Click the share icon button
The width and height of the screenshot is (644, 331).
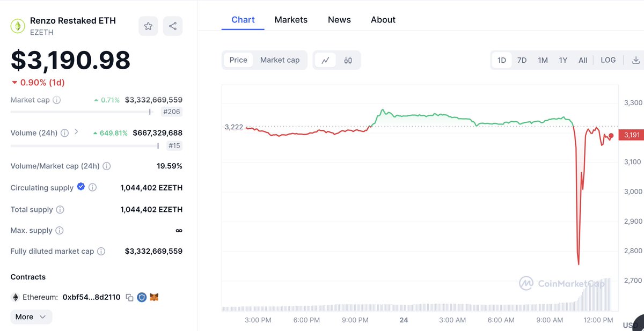pos(173,26)
